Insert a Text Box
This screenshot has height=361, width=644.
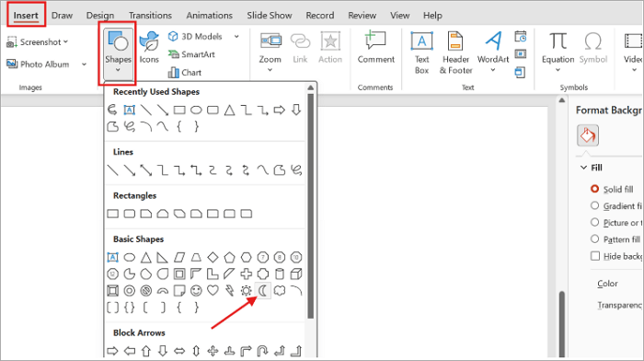[421, 52]
